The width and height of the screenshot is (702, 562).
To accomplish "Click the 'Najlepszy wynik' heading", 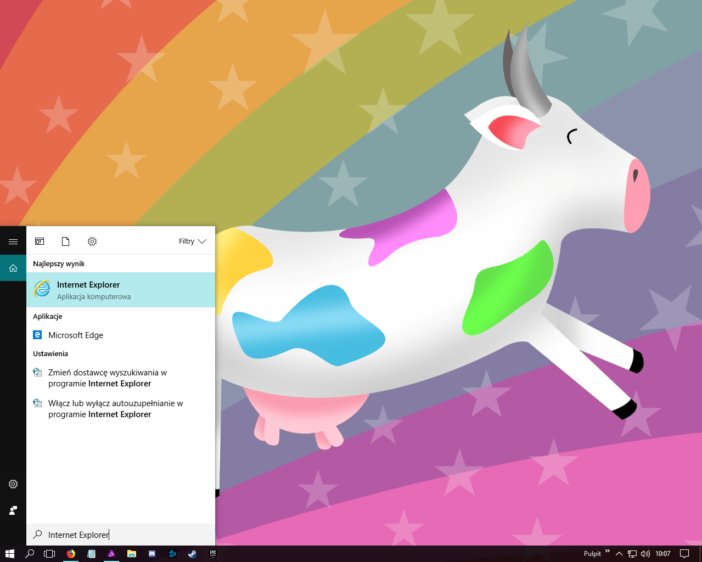I will tap(59, 264).
